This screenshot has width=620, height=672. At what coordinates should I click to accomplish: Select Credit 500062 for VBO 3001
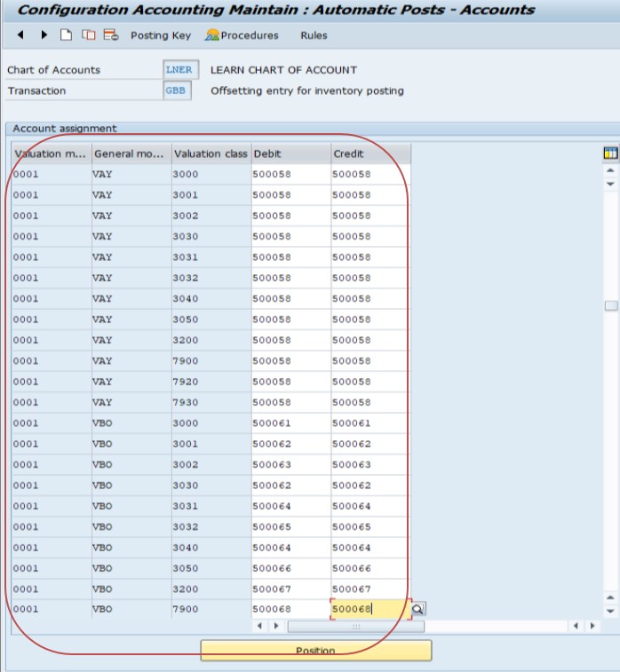[x=370, y=444]
